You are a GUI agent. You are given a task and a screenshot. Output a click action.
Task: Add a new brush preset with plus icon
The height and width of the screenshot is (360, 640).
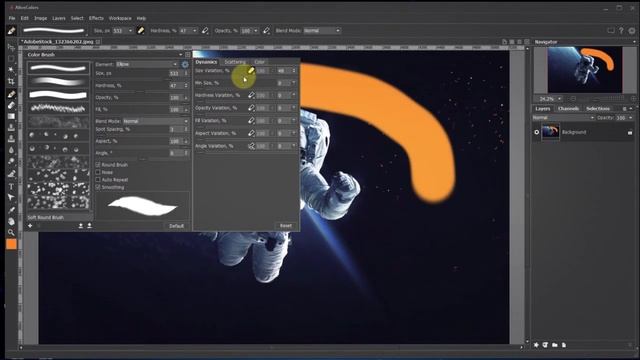(30, 225)
